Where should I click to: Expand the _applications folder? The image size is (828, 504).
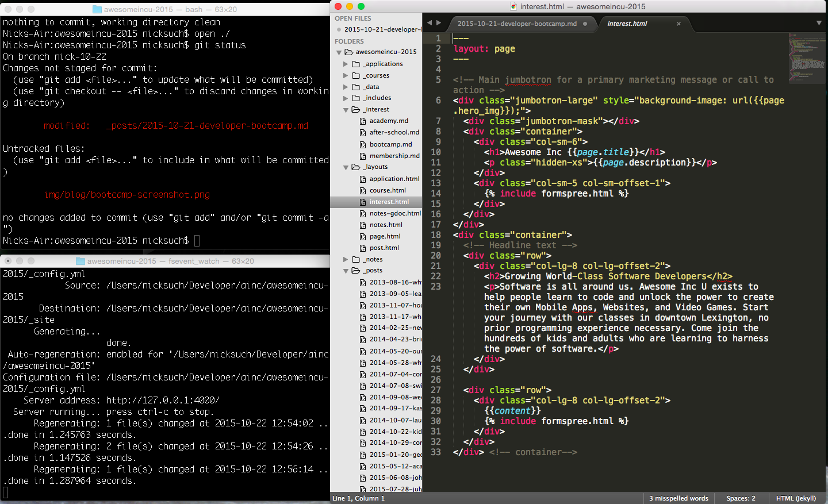[346, 64]
